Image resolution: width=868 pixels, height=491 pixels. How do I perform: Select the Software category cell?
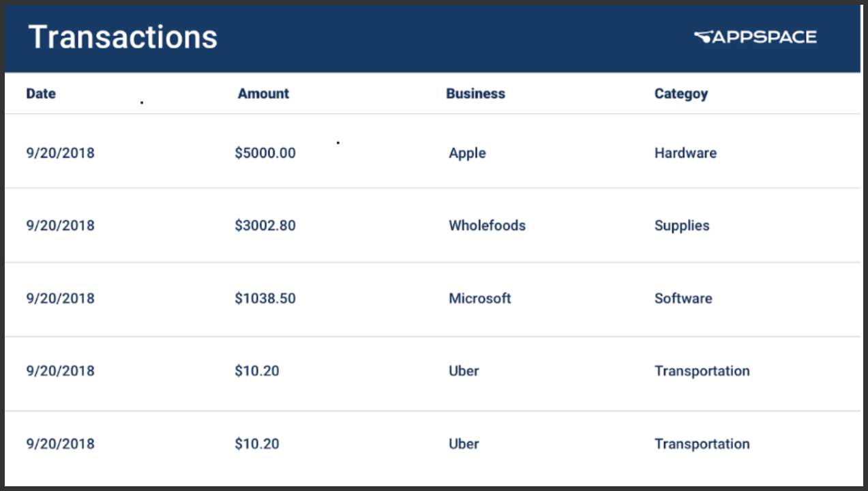pyautogui.click(x=683, y=299)
